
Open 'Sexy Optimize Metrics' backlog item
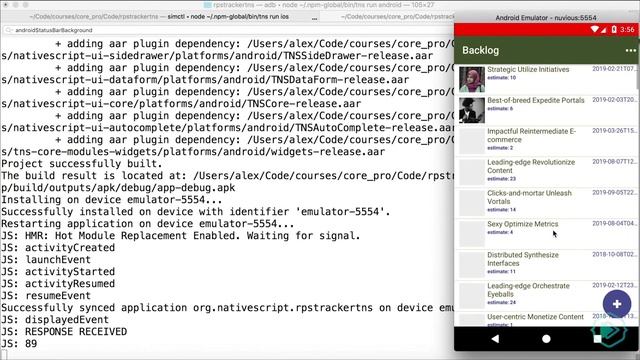(x=546, y=234)
